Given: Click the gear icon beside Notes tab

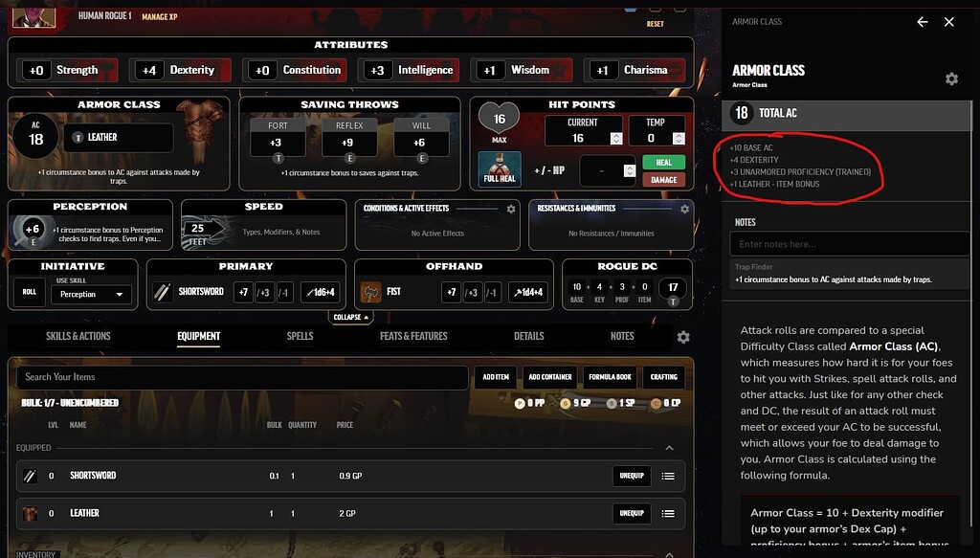Looking at the screenshot, I should tap(683, 337).
